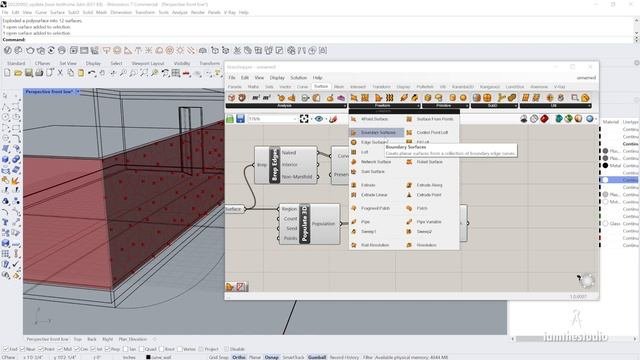Collapse the Freeform panel dropdown bar
Screen dimensions: 640x360
pyautogui.click(x=384, y=106)
